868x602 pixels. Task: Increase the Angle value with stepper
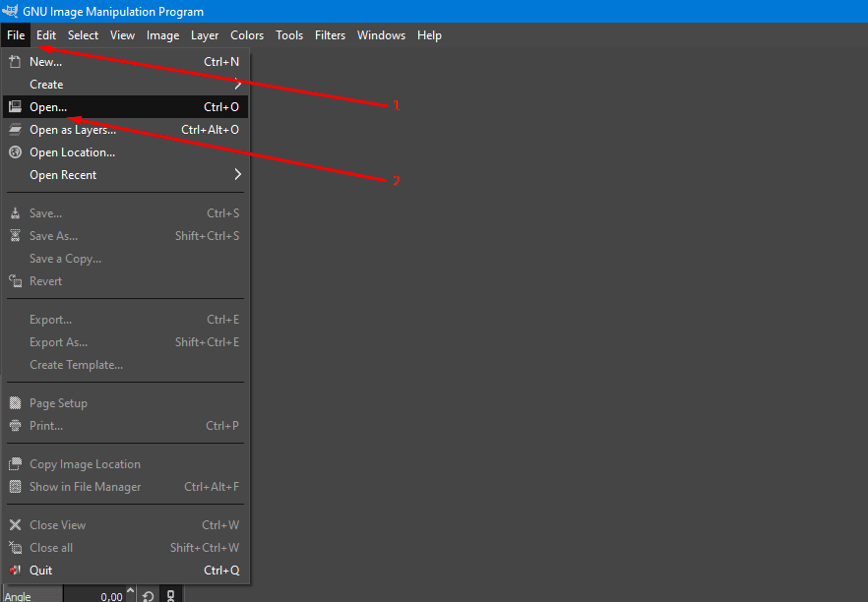click(x=130, y=590)
